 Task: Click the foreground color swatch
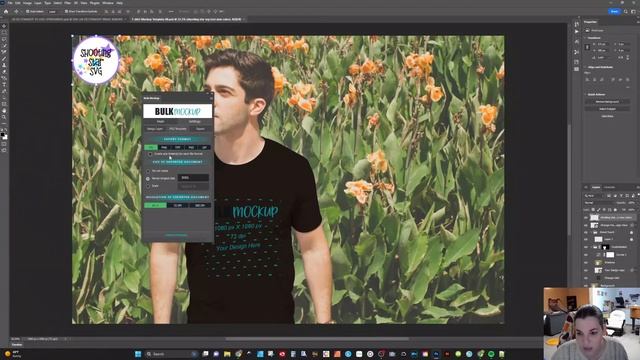coord(2,134)
